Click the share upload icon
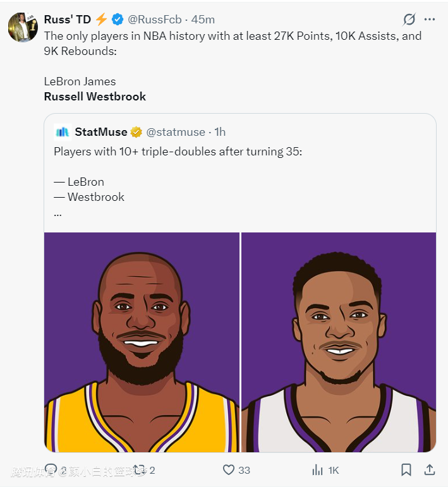 point(429,470)
